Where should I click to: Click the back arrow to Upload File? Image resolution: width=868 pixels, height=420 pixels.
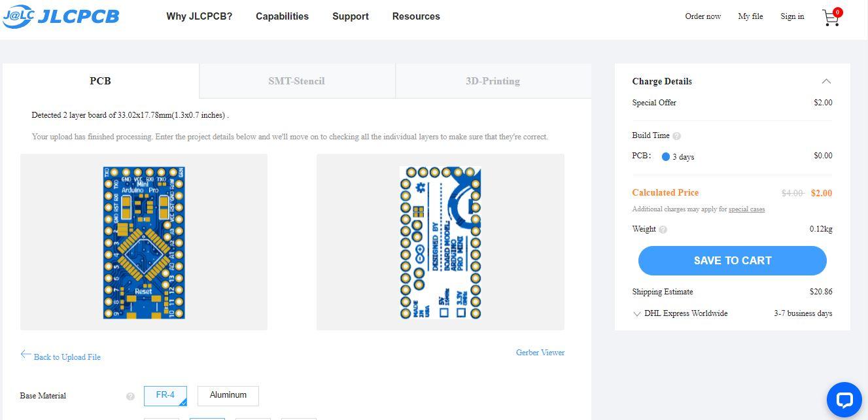[x=26, y=355]
